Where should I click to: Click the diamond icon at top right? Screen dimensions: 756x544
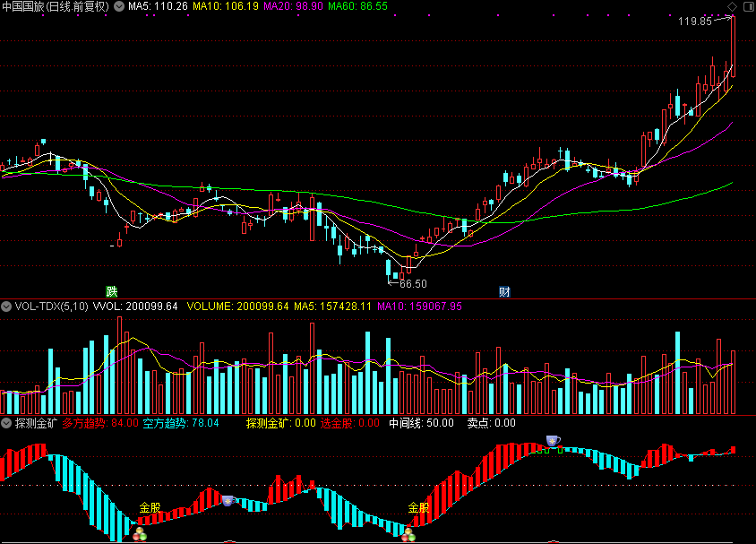click(733, 7)
